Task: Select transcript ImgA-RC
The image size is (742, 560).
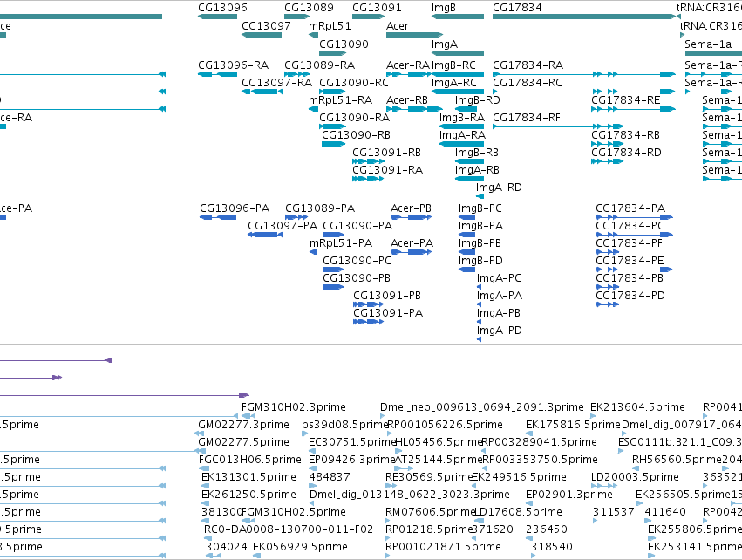Action: tap(453, 82)
